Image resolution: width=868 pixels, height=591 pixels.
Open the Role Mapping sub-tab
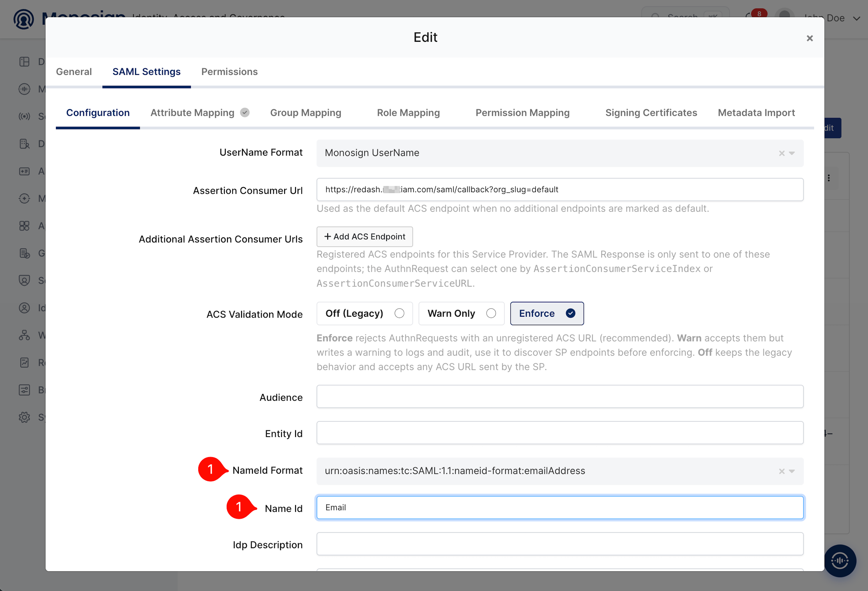[408, 113]
